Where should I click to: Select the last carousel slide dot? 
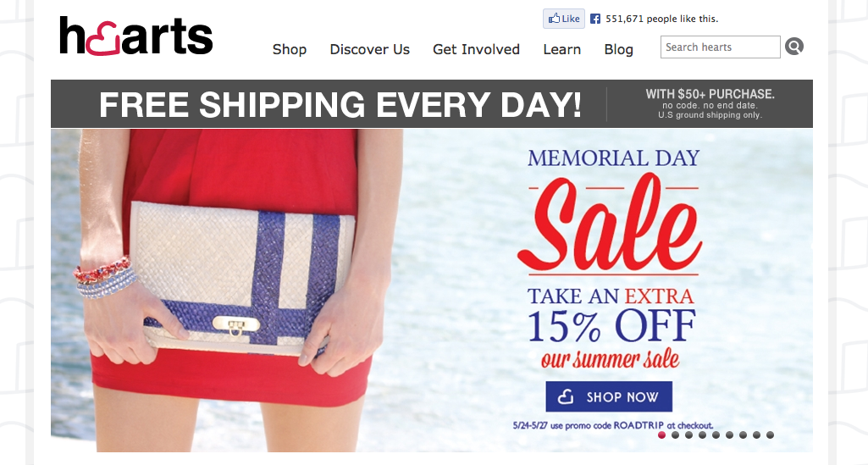tap(770, 435)
